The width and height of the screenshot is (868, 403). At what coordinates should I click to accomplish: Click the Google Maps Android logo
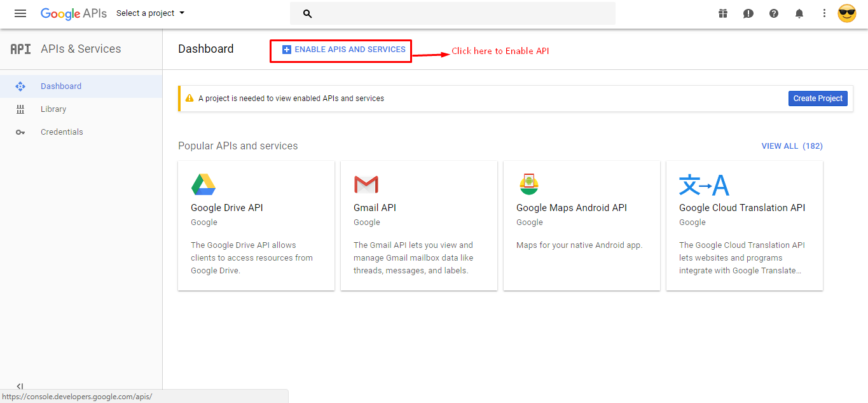point(529,184)
